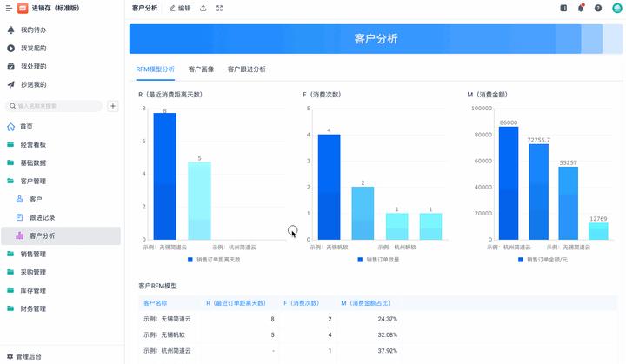Toggle the 销售订单数量 legend item
The height and width of the screenshot is (364, 626).
pos(378,260)
